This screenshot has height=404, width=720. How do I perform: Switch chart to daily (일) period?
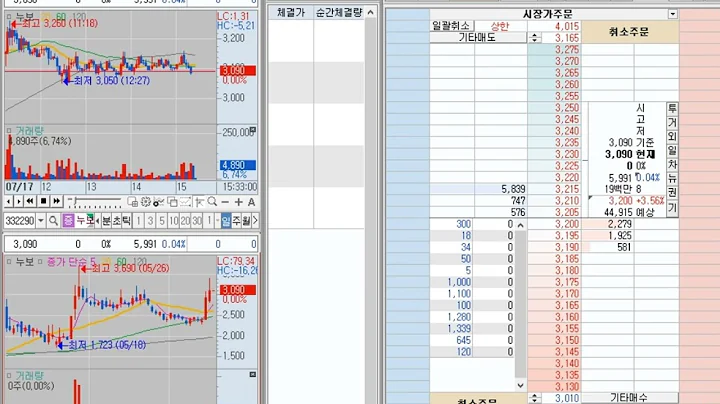pos(226,221)
